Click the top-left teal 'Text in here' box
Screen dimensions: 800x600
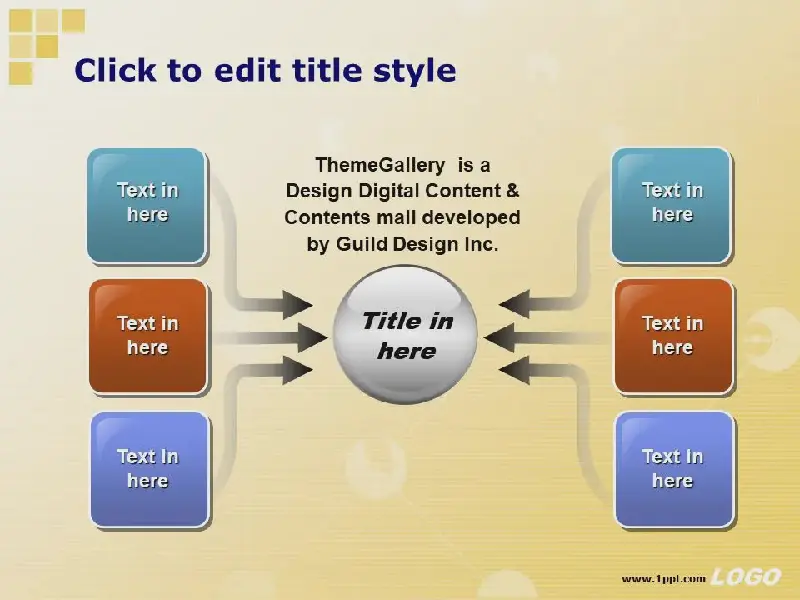coord(147,206)
